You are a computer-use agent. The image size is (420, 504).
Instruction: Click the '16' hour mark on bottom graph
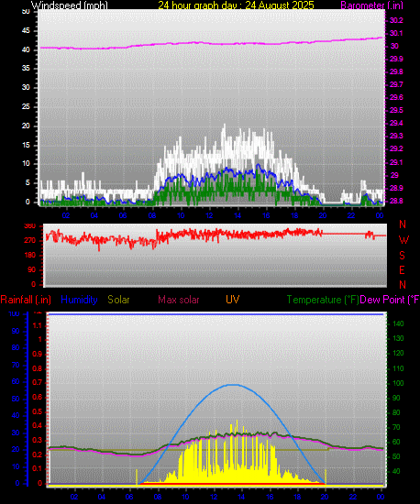[270, 497]
